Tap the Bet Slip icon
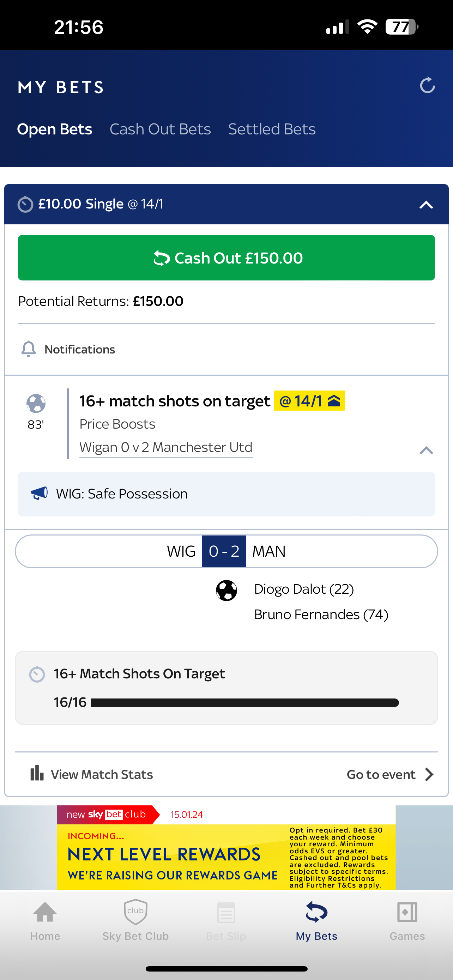This screenshot has height=980, width=453. [226, 912]
